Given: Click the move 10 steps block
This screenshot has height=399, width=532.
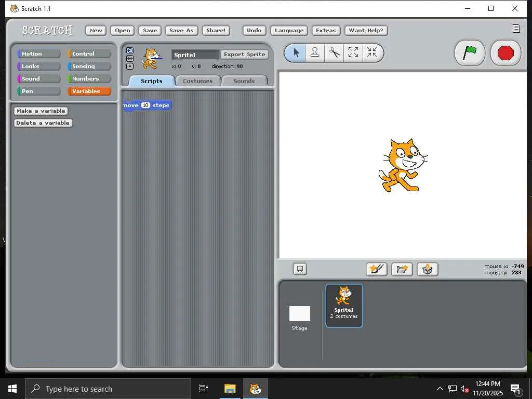Looking at the screenshot, I should pos(147,105).
